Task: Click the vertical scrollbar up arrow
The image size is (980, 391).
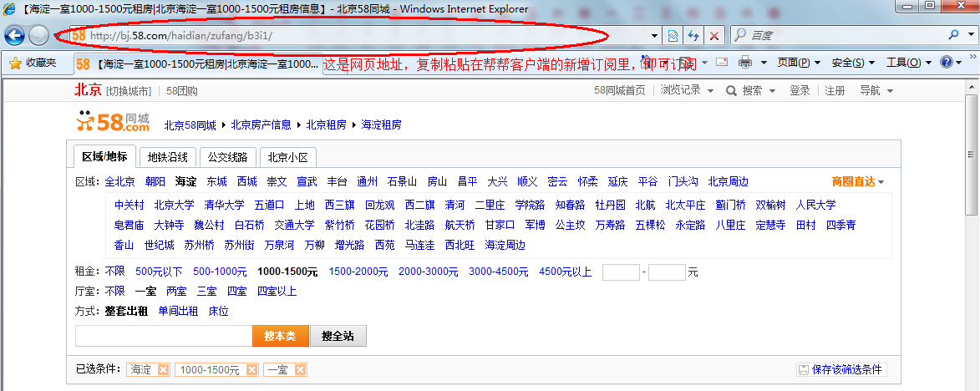Action: (x=972, y=87)
